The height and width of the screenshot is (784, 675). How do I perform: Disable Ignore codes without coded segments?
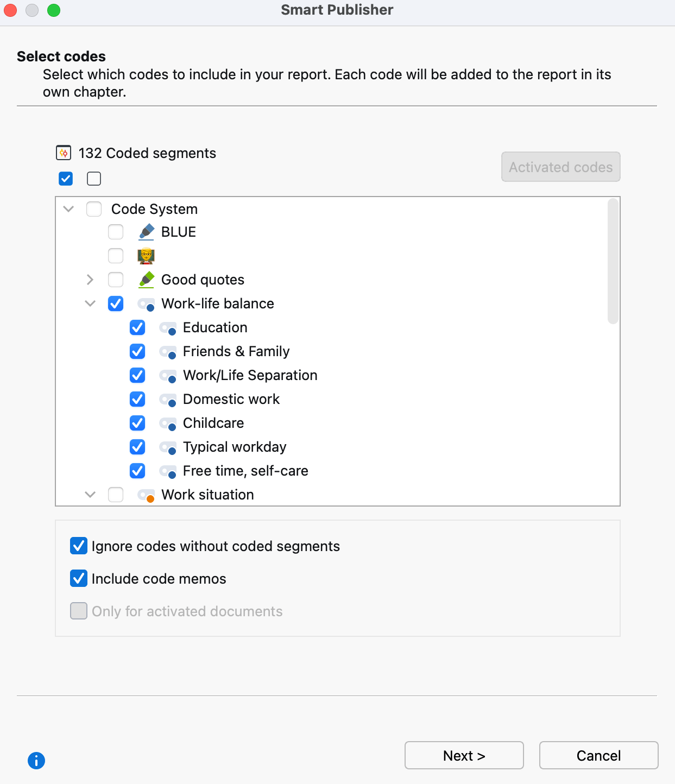(x=79, y=546)
